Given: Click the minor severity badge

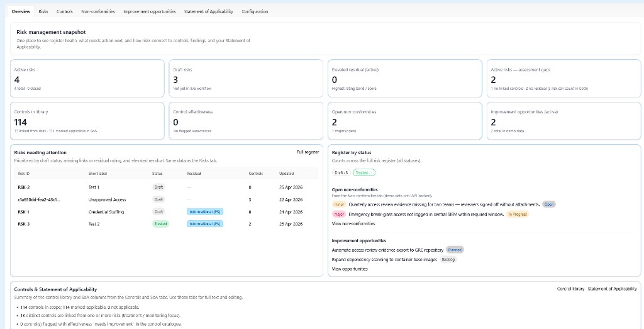Looking at the screenshot, I should pyautogui.click(x=339, y=204).
